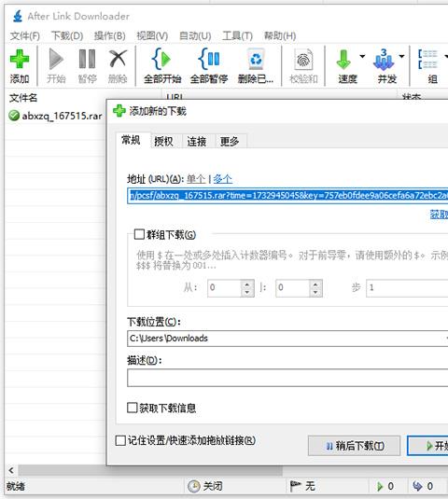The image size is (448, 499).
Task: Click the green plus Add download icon
Action: pyautogui.click(x=20, y=59)
